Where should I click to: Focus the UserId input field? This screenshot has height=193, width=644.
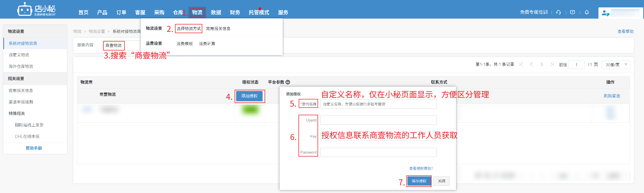[x=378, y=120]
